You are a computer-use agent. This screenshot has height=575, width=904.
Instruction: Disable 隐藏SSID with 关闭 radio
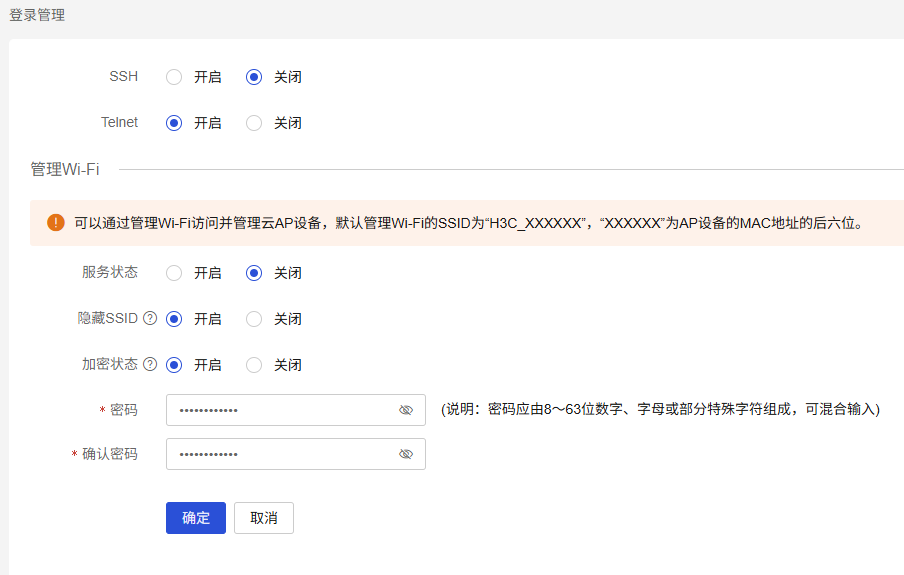[254, 319]
